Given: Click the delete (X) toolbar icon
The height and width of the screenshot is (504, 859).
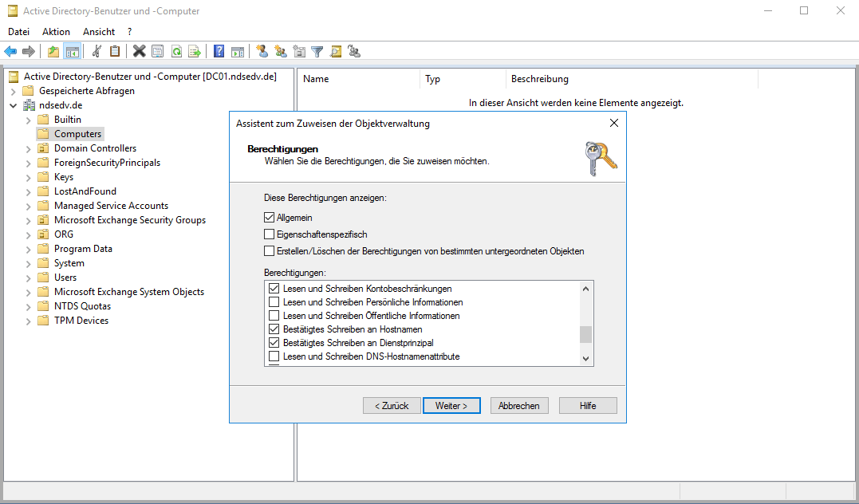Looking at the screenshot, I should click(x=139, y=52).
